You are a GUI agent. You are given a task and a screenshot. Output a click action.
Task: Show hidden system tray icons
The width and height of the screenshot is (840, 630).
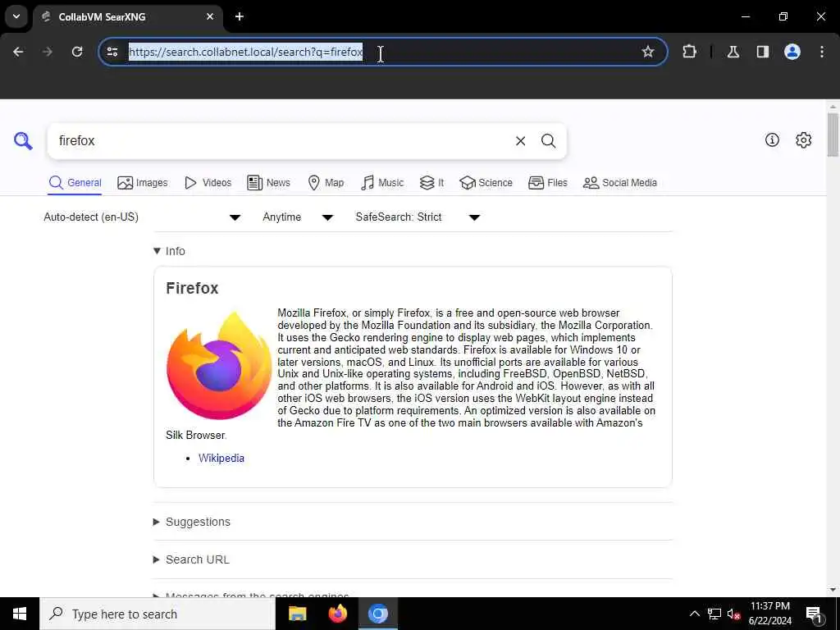(694, 614)
